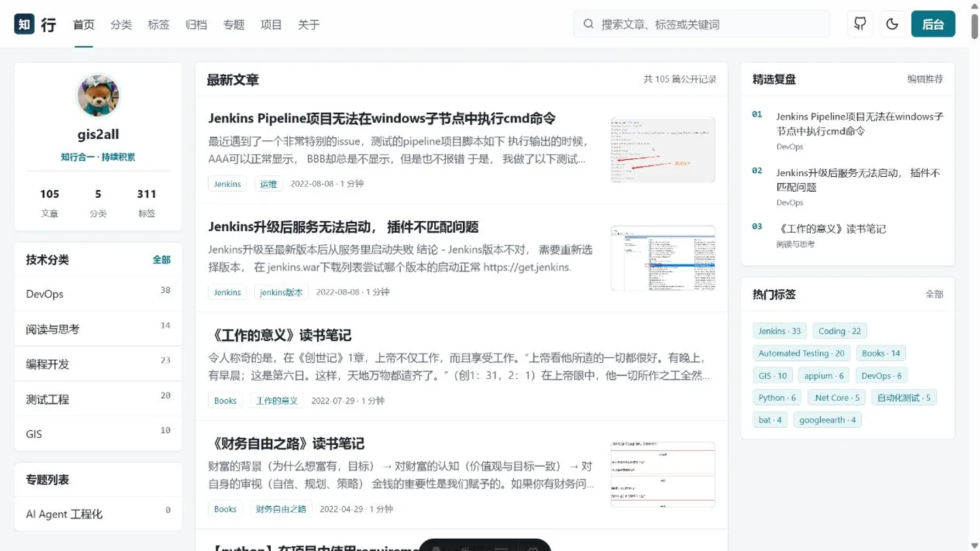
Task: Click 全部 link in 热门标签 panel
Action: point(934,295)
